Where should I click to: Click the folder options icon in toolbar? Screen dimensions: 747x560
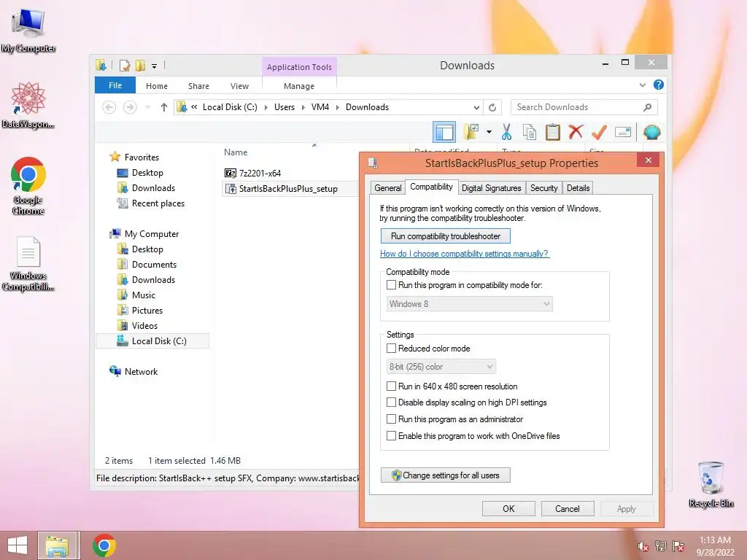(471, 133)
